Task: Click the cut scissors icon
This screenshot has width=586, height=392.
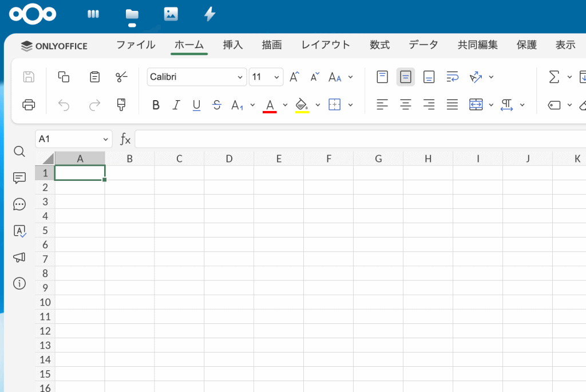Action: tap(122, 77)
